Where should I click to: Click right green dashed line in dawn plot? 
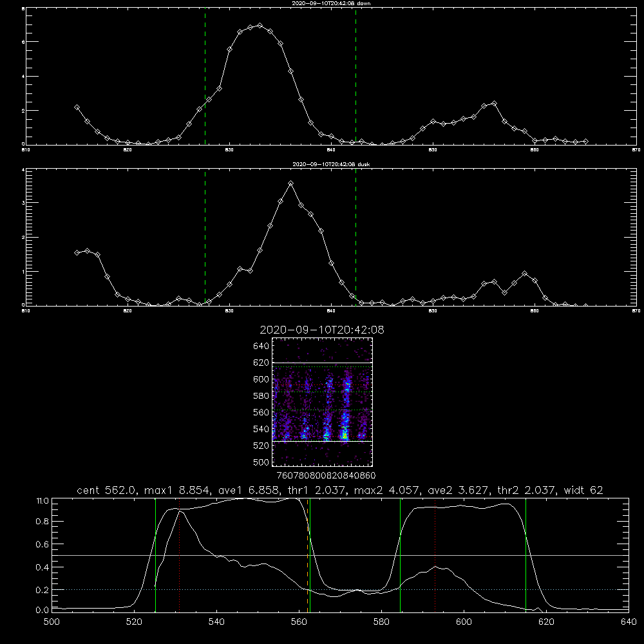pos(355,77)
